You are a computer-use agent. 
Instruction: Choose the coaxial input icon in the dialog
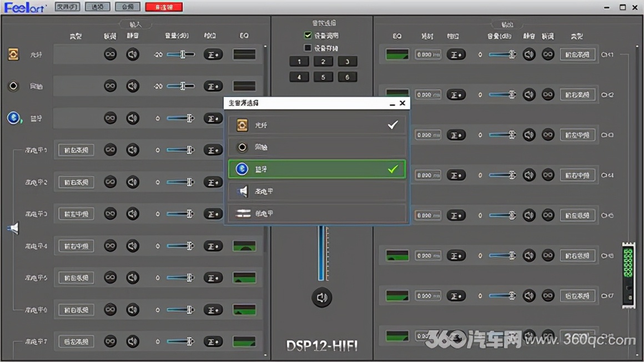click(241, 147)
